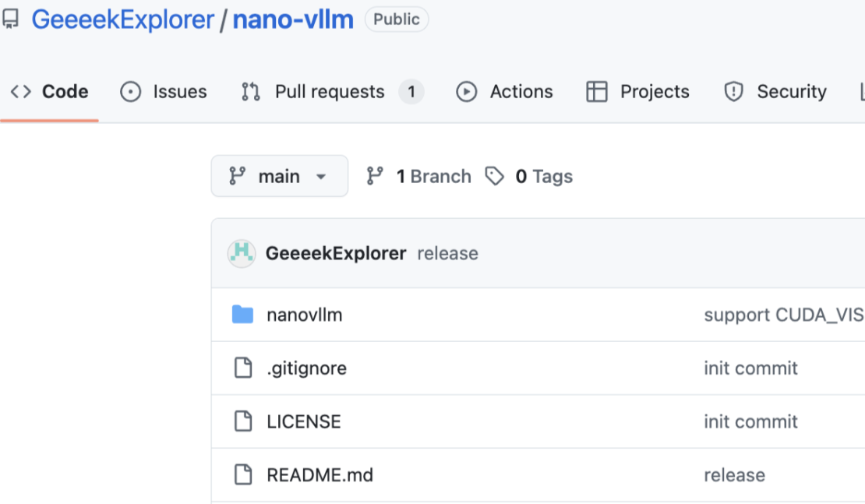Open the Actions tab
The image size is (865, 504).
[504, 92]
